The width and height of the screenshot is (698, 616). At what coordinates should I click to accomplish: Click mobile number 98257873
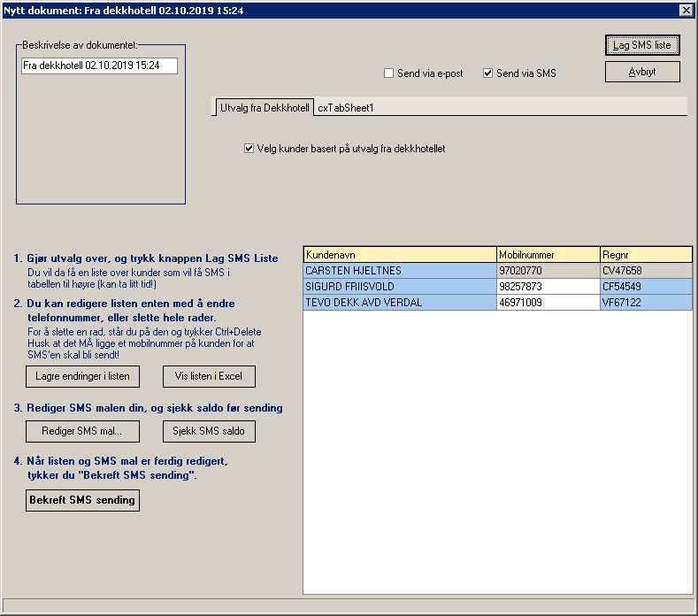[548, 287]
